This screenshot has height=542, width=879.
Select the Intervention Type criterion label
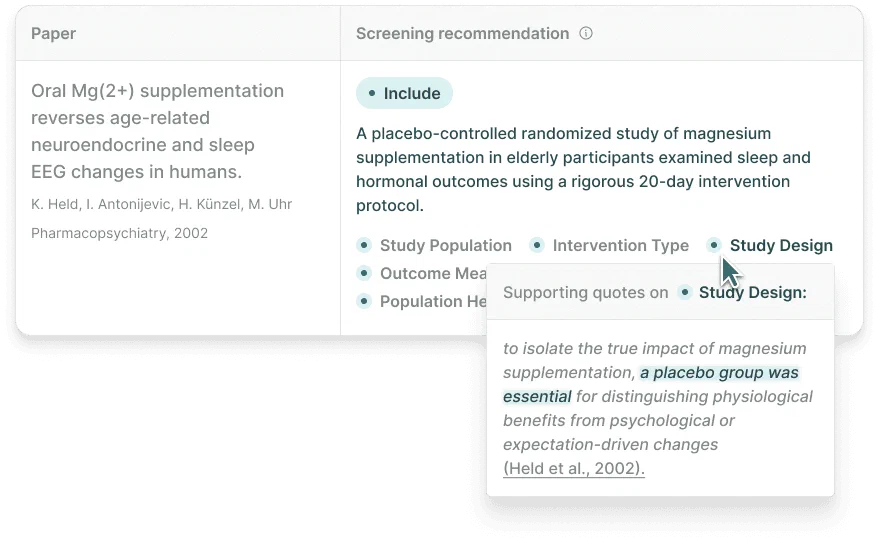(x=621, y=245)
